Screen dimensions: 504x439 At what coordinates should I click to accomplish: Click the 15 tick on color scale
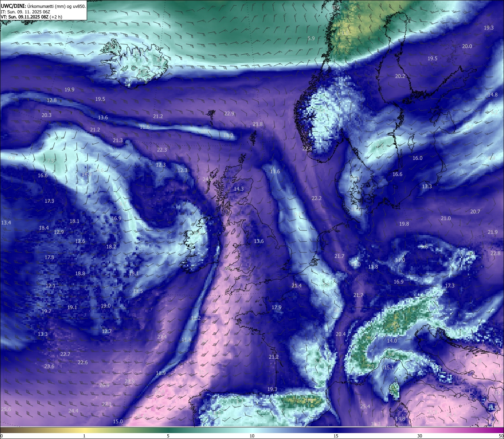point(336,436)
